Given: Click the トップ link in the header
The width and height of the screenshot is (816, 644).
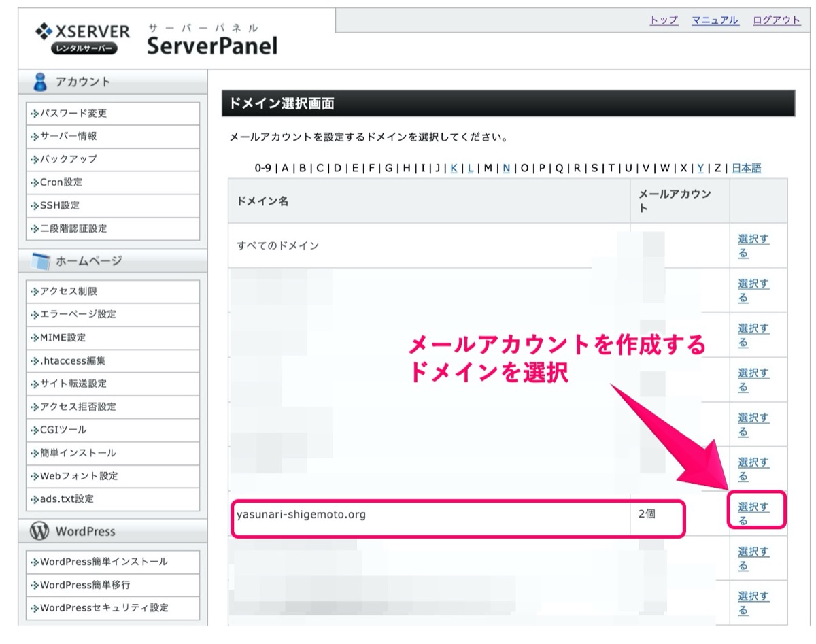Looking at the screenshot, I should [664, 20].
